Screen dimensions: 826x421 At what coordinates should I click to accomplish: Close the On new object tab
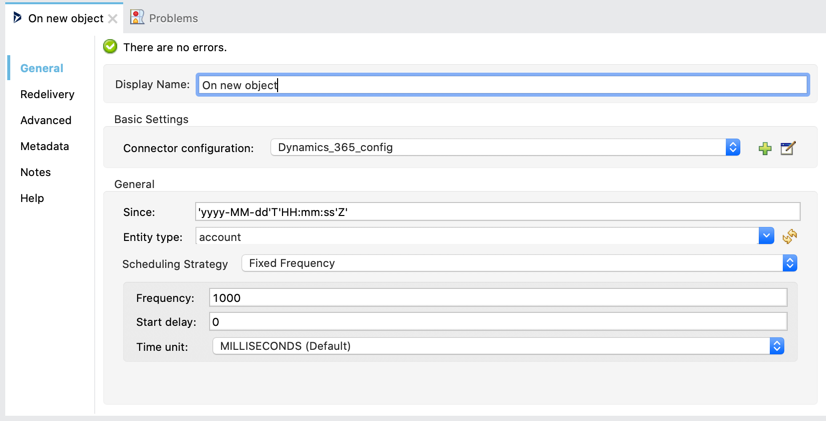(113, 19)
